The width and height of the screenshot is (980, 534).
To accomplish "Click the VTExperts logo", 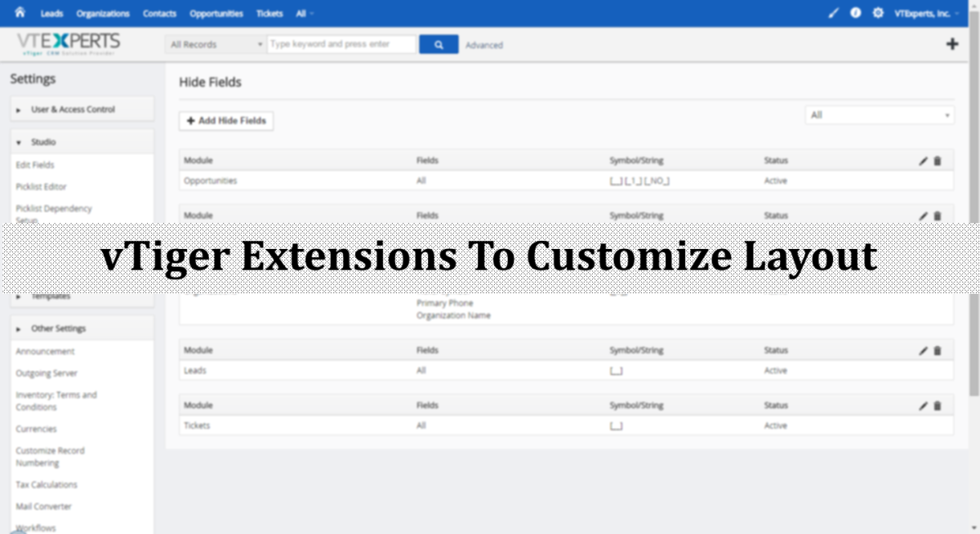I will click(x=69, y=44).
